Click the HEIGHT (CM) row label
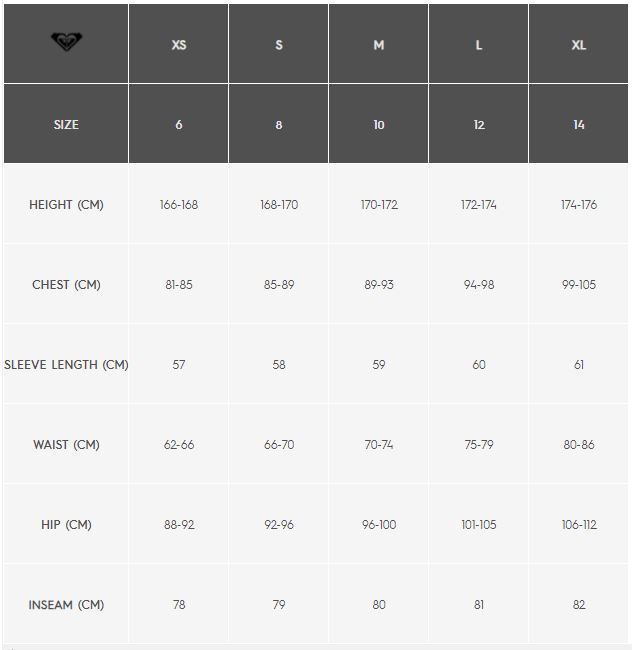Viewport: 632px width, 650px height. tap(66, 205)
